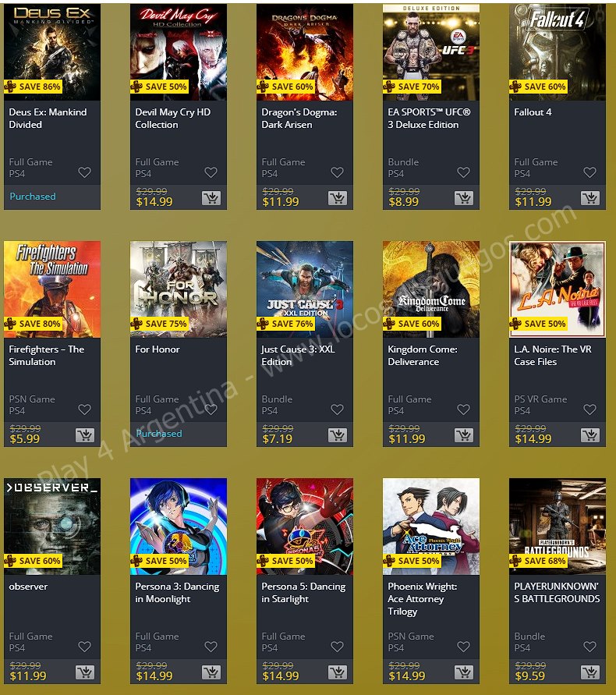This screenshot has width=616, height=695.
Task: Add Devil May Cry HD Collection to cart
Action: click(211, 198)
